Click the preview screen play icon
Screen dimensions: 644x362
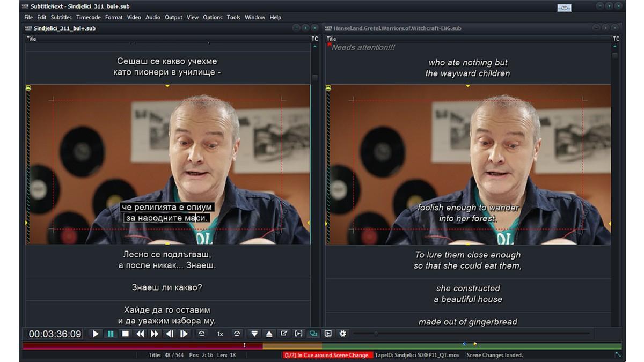(328, 334)
